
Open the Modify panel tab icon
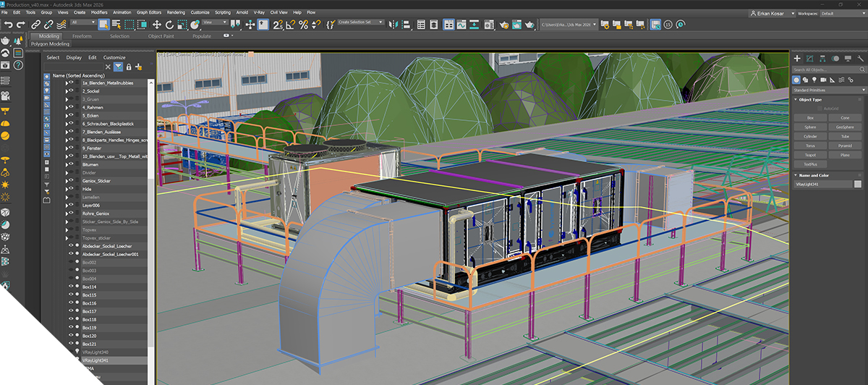(x=810, y=58)
